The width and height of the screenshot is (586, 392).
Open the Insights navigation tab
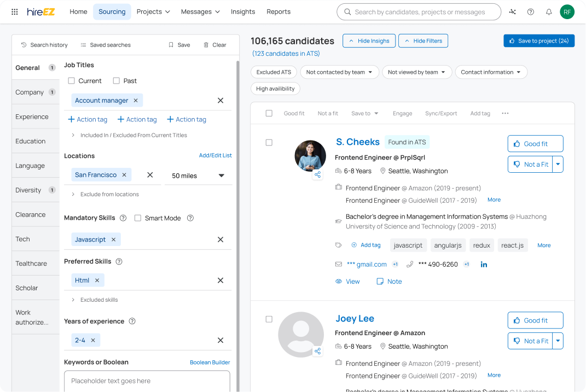pyautogui.click(x=243, y=11)
